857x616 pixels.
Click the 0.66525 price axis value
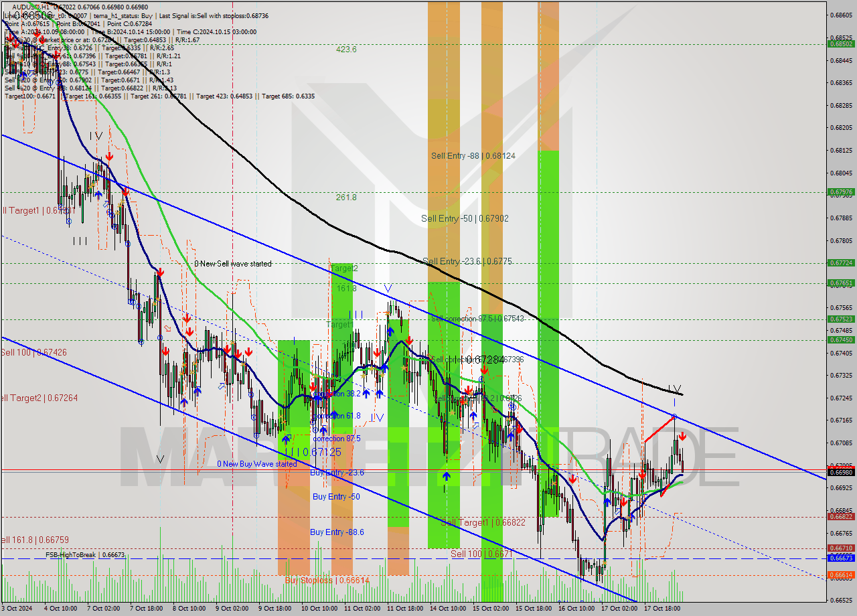841,600
